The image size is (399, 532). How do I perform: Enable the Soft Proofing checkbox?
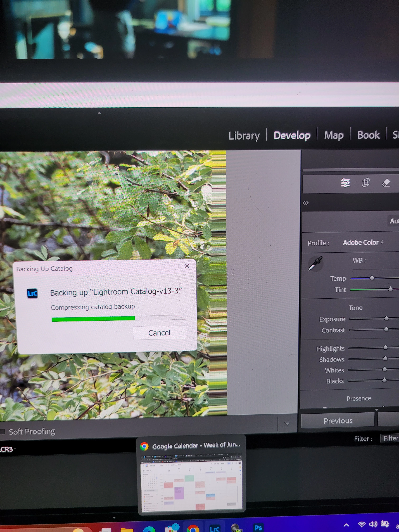click(2, 431)
